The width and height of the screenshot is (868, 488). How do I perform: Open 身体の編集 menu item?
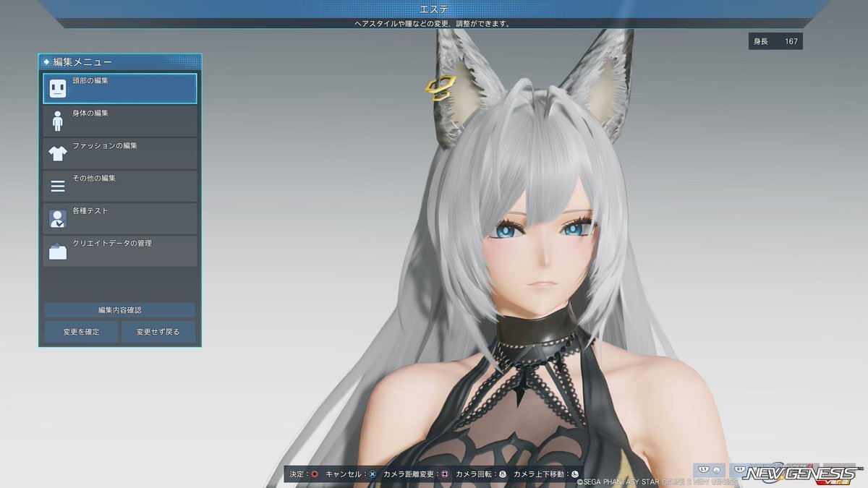pos(120,121)
